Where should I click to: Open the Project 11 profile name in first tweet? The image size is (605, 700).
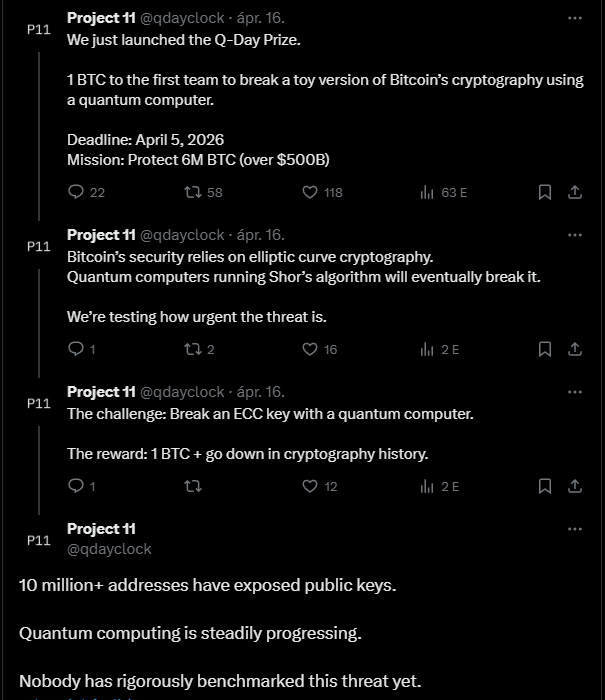[x=101, y=18]
